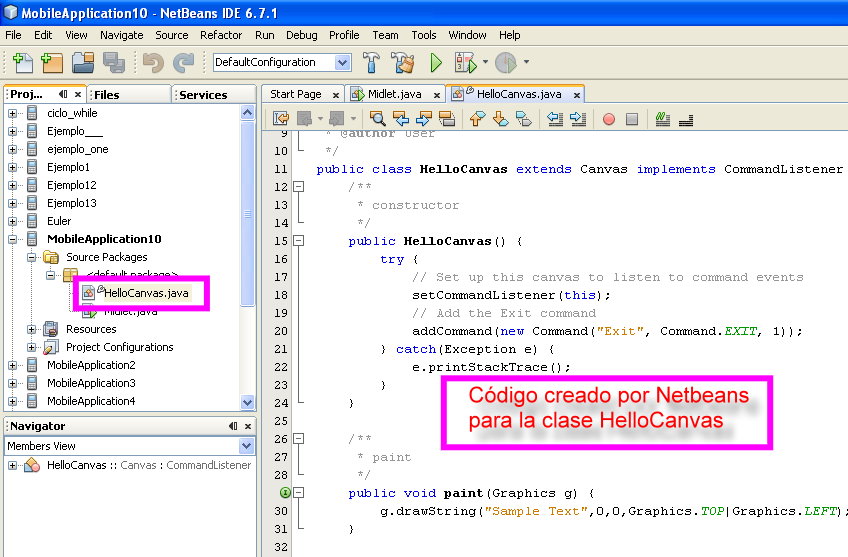Click the Stop Macro Recording square icon
Screen dimensions: 848x557
pyautogui.click(x=632, y=119)
